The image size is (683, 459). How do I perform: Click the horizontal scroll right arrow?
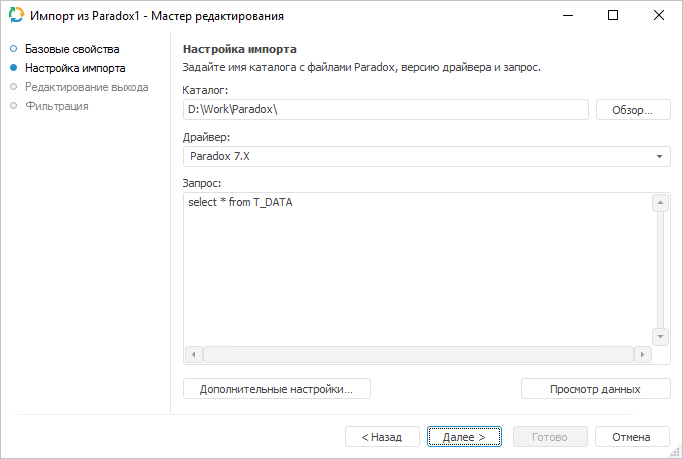(642, 354)
